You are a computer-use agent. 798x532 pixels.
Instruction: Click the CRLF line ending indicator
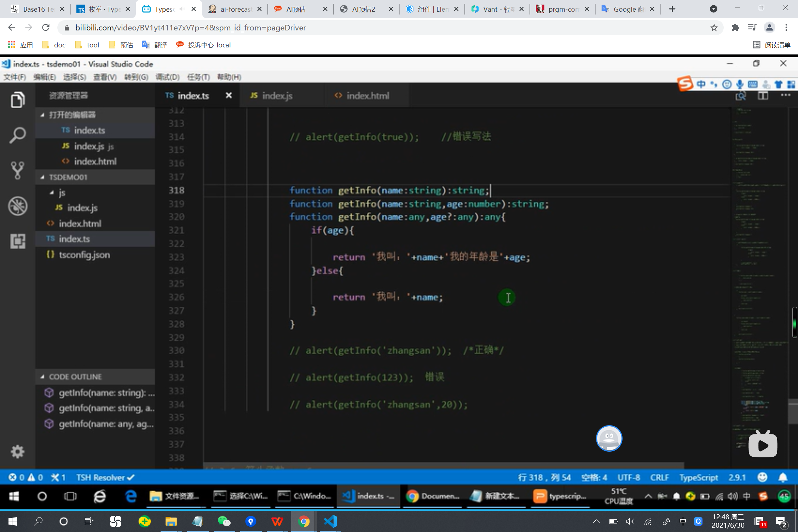[659, 478]
